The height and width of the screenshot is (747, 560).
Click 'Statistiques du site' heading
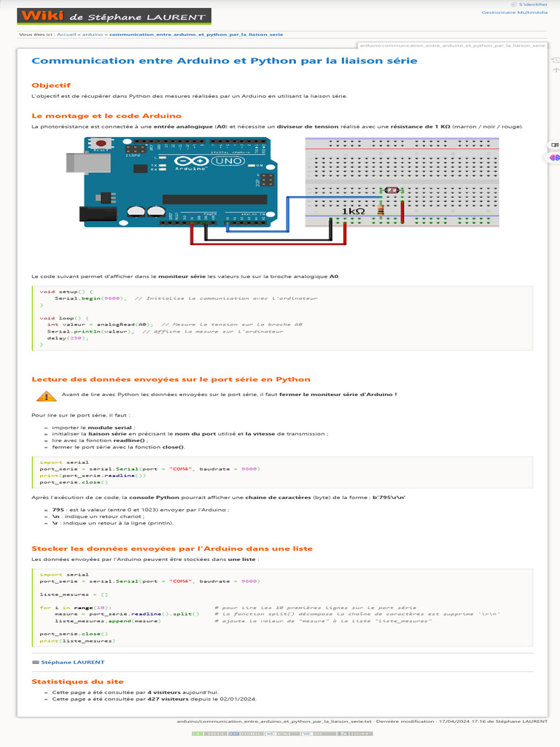tap(77, 682)
